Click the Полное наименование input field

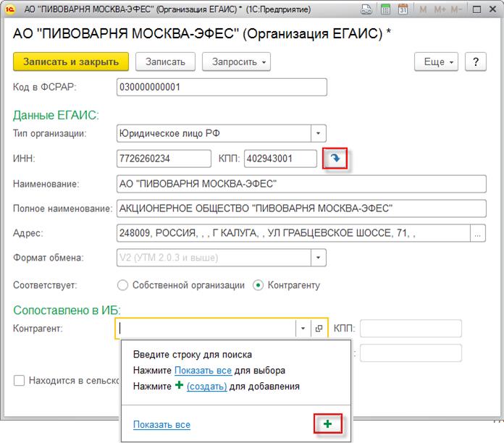(x=301, y=208)
